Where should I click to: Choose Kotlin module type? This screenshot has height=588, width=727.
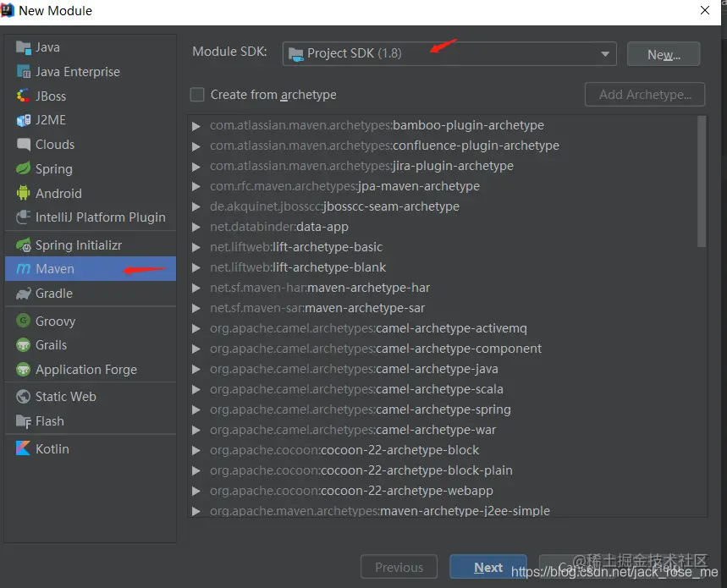pos(91,448)
